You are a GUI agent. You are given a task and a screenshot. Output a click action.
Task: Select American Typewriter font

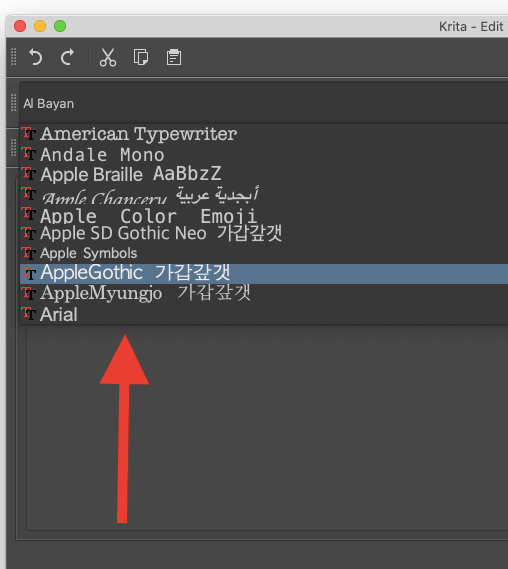pos(264,134)
